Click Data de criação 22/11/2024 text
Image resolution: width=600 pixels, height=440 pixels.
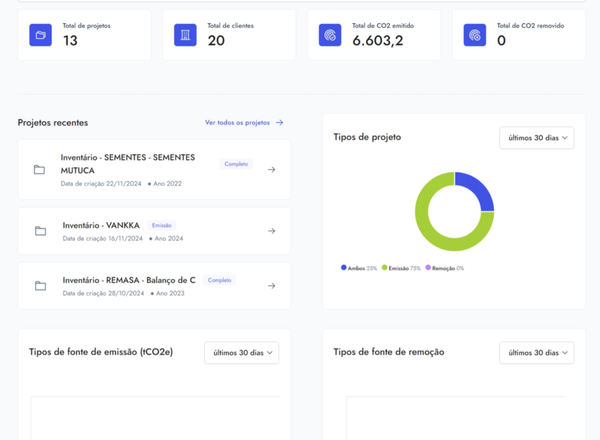click(x=101, y=184)
